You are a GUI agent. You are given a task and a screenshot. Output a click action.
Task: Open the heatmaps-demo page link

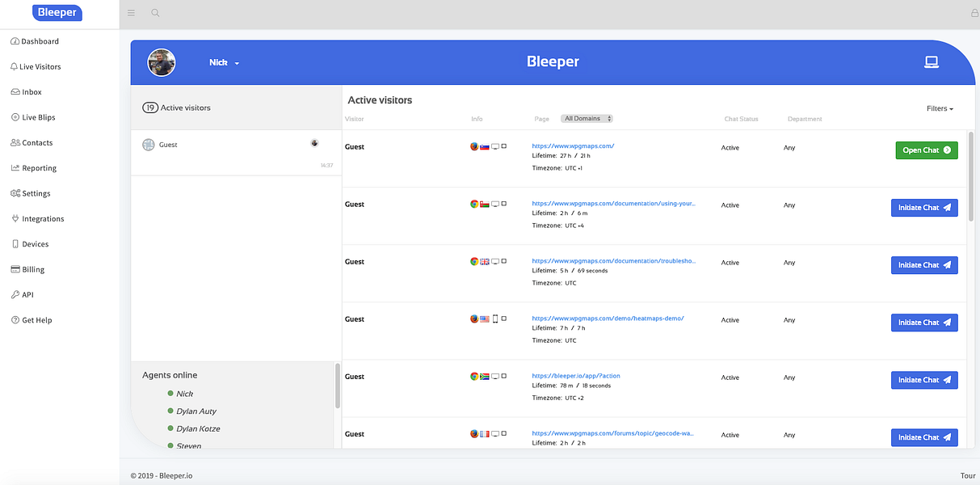point(608,318)
